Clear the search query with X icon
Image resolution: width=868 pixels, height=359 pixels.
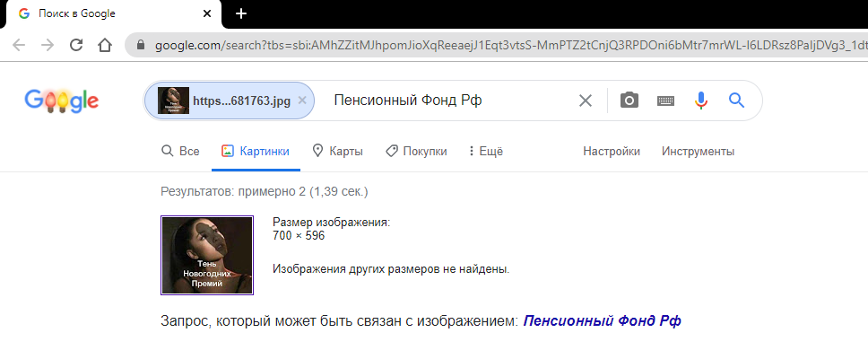pos(586,101)
